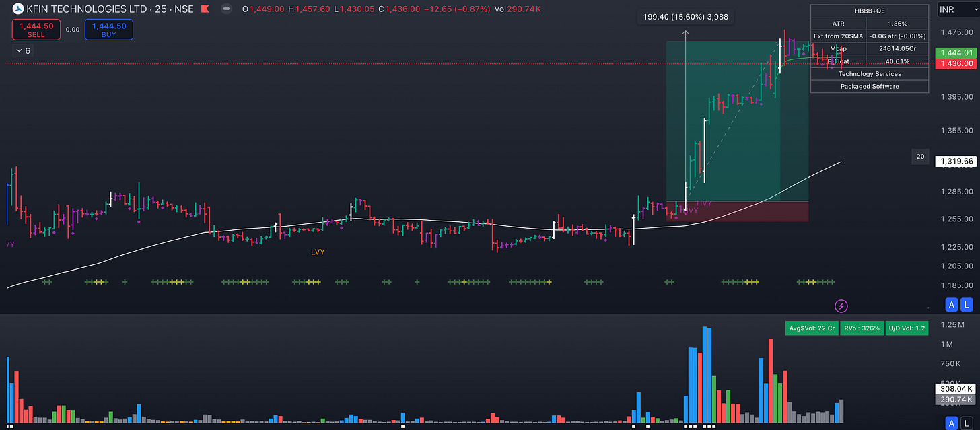The width and height of the screenshot is (980, 430).
Task: Click the Ext.from 20SMA label cell
Action: [839, 36]
